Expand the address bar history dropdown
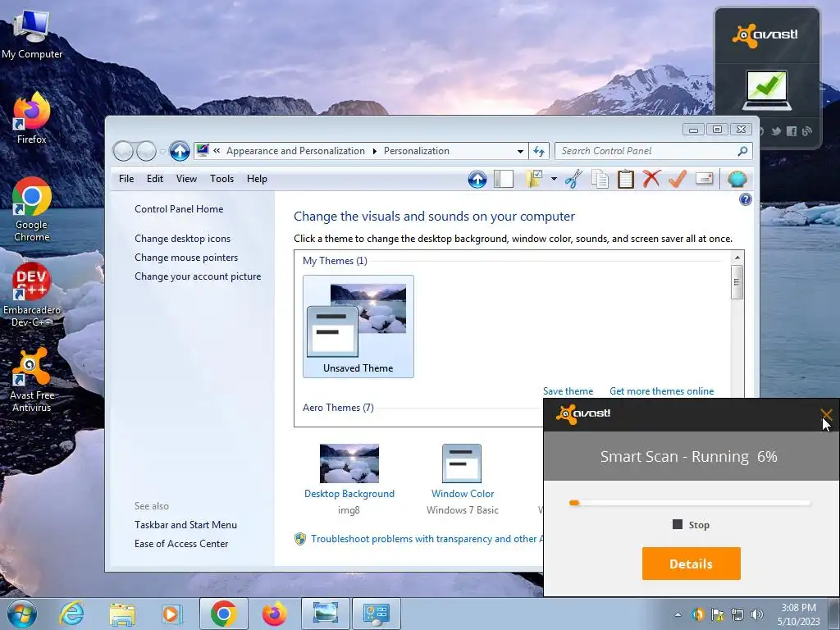The width and height of the screenshot is (840, 630). point(519,151)
